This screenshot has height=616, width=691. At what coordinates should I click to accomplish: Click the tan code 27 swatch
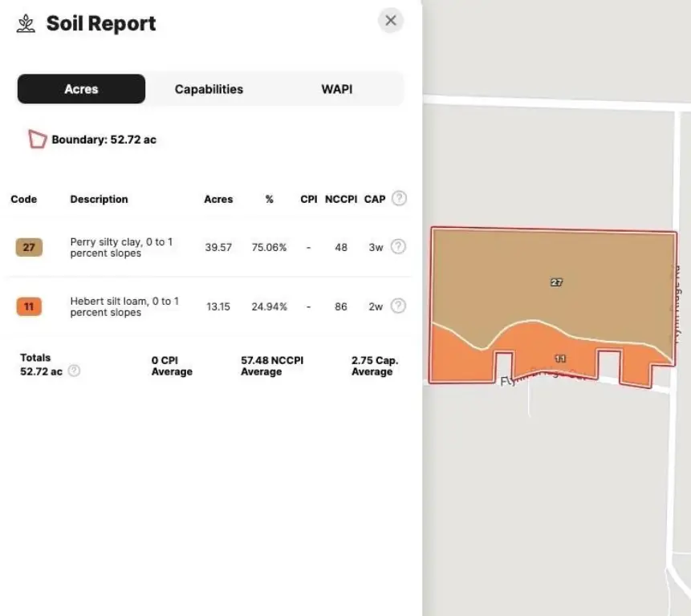click(x=29, y=247)
